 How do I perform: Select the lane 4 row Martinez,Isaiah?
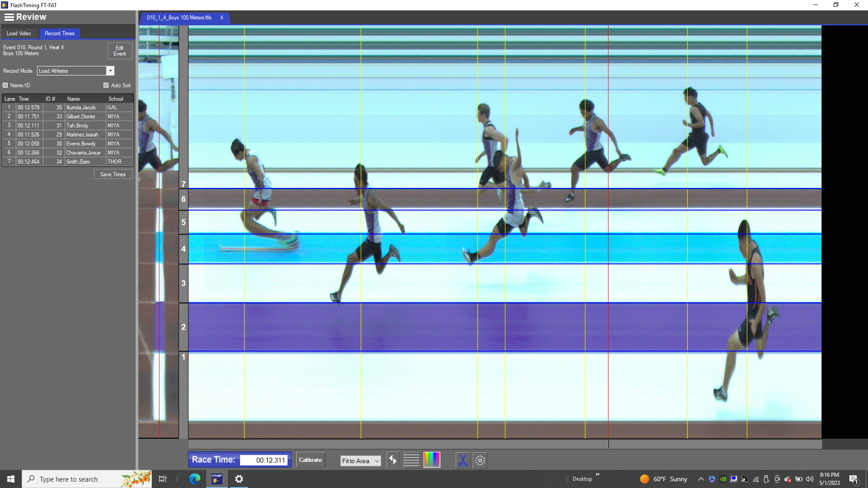(68, 135)
